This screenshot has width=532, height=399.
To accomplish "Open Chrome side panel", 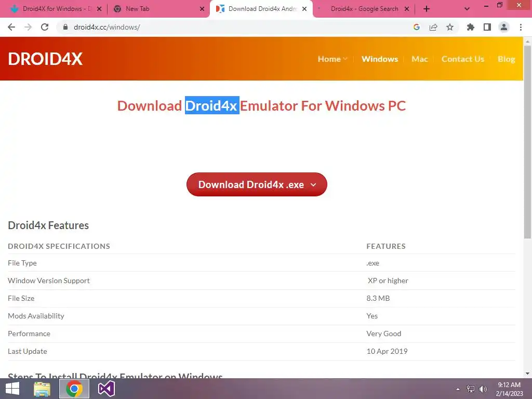I will coord(487,27).
